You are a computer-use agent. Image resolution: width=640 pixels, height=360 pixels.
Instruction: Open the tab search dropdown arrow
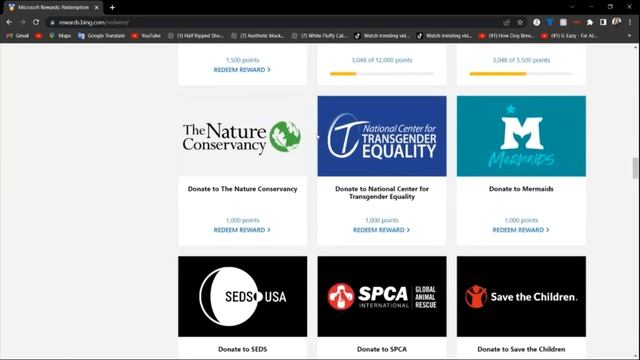pos(572,7)
